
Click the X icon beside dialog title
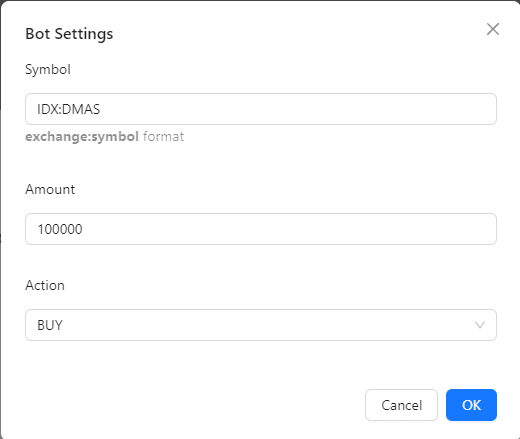point(493,29)
